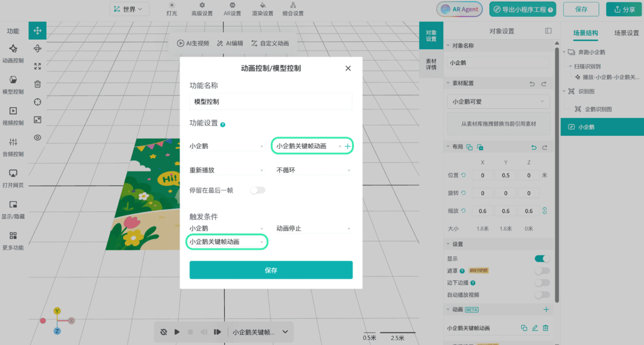Viewport: 644px width, 345px height.
Task: Click the plus icon beside animation dropdown
Action: tap(348, 146)
